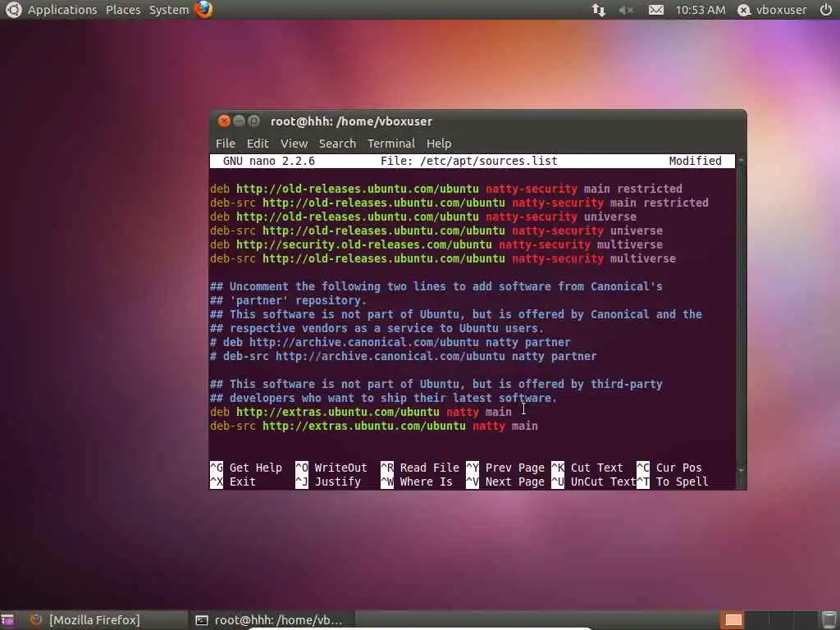Minimize the terminal window
This screenshot has width=840, height=630.
click(x=239, y=121)
